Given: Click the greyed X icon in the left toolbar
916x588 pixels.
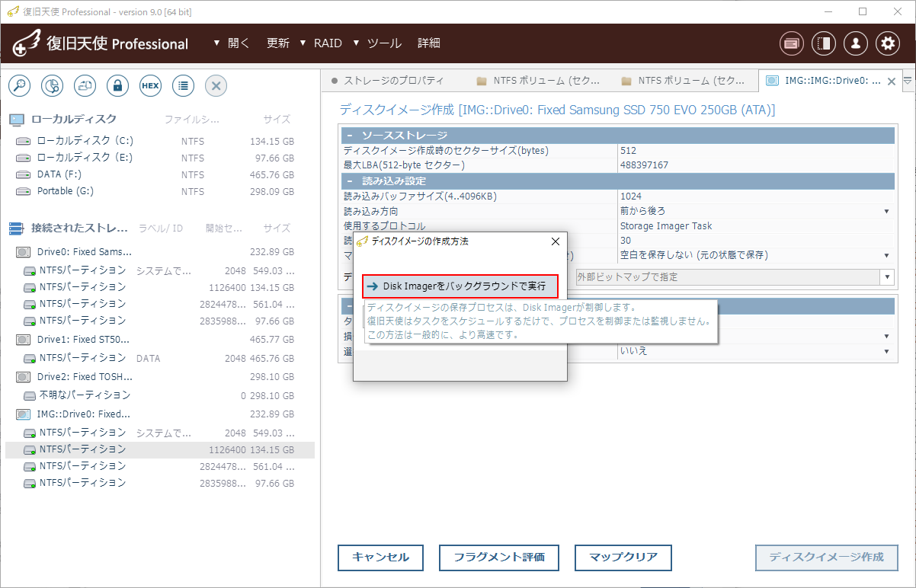Looking at the screenshot, I should (216, 86).
